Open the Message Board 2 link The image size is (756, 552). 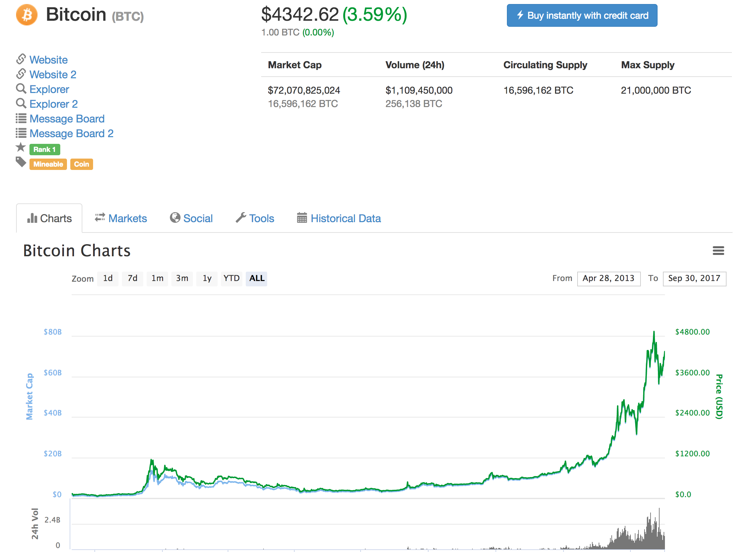point(71,133)
